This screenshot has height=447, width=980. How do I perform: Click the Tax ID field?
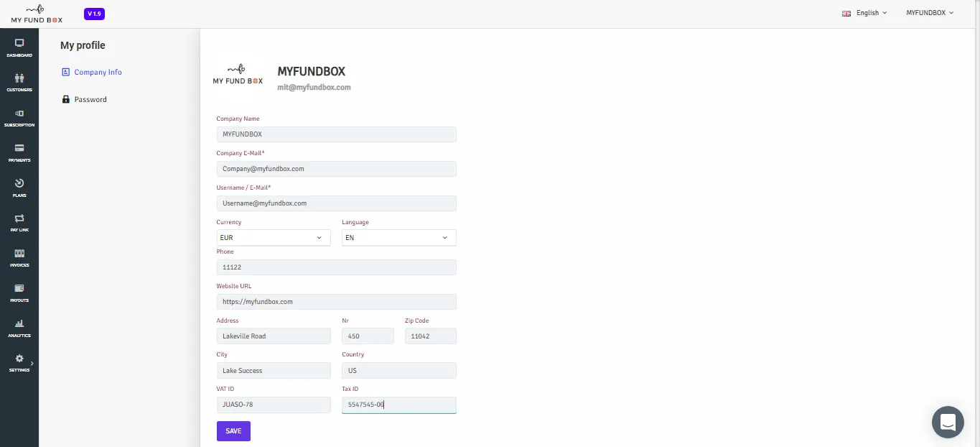[x=399, y=405]
